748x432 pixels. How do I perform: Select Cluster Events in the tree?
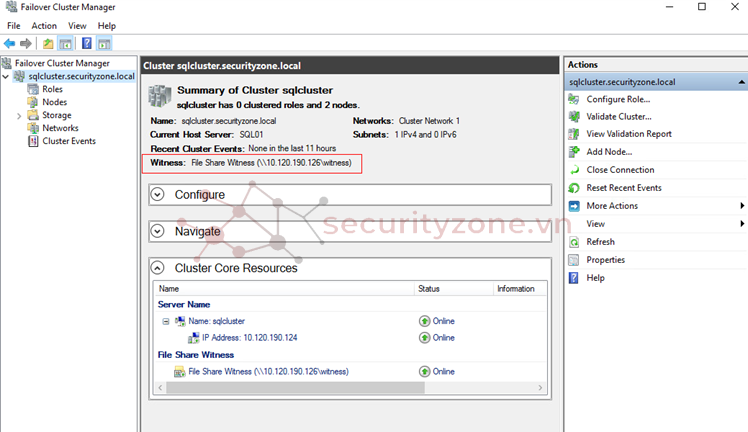(68, 141)
